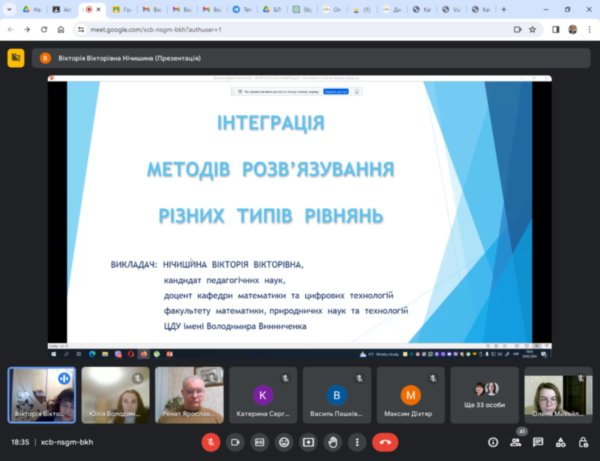This screenshot has width=600, height=461.
Task: Send an emoji reaction
Action: [x=285, y=441]
